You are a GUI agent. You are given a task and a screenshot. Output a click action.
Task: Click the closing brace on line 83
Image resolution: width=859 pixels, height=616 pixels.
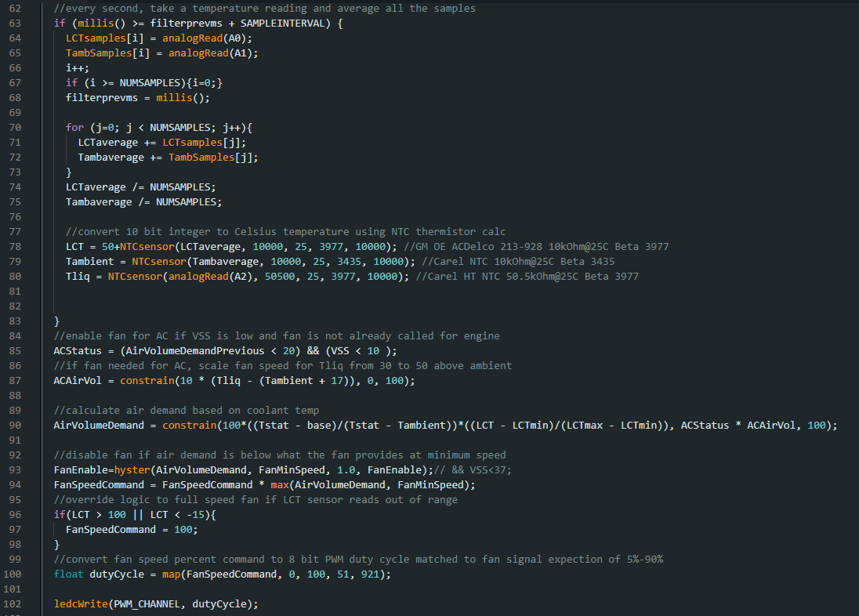click(x=56, y=321)
